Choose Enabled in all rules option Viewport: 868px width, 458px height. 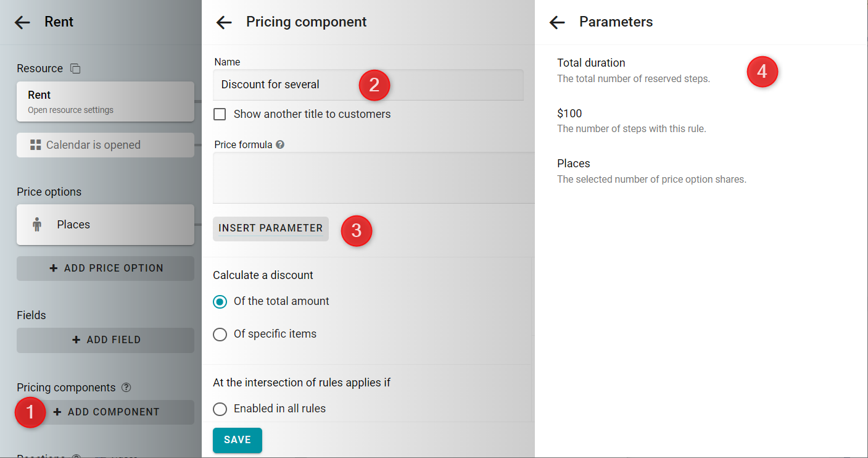coord(220,409)
